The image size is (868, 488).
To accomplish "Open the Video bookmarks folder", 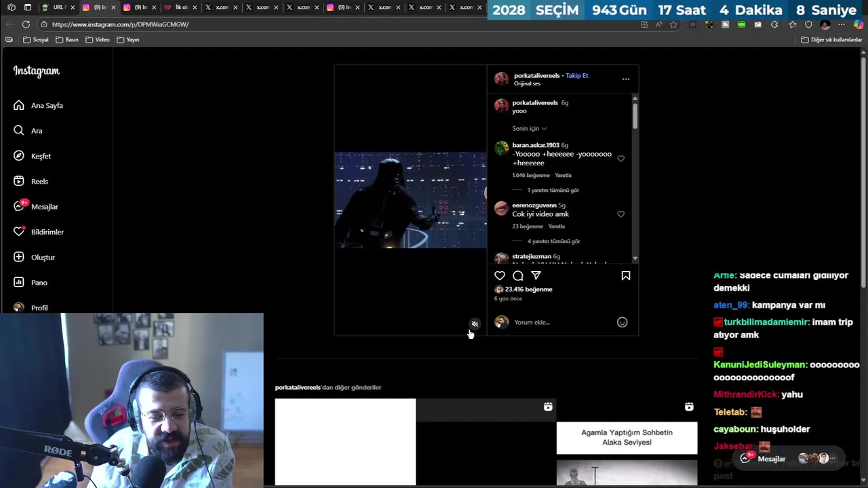I will tap(98, 40).
